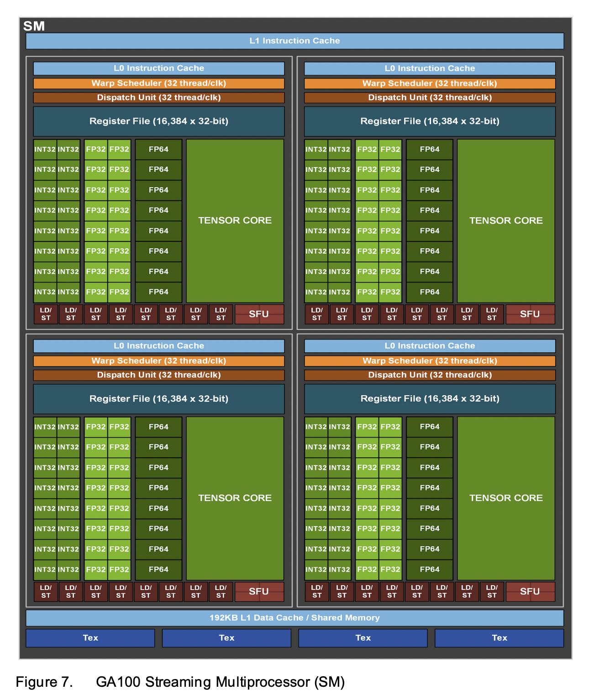Click the third Tex block from left
Image resolution: width=589 pixels, height=700 pixels.
363,638
